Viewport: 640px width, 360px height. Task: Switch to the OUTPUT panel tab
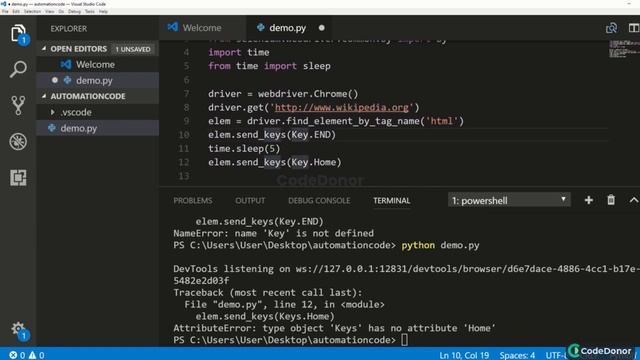250,200
